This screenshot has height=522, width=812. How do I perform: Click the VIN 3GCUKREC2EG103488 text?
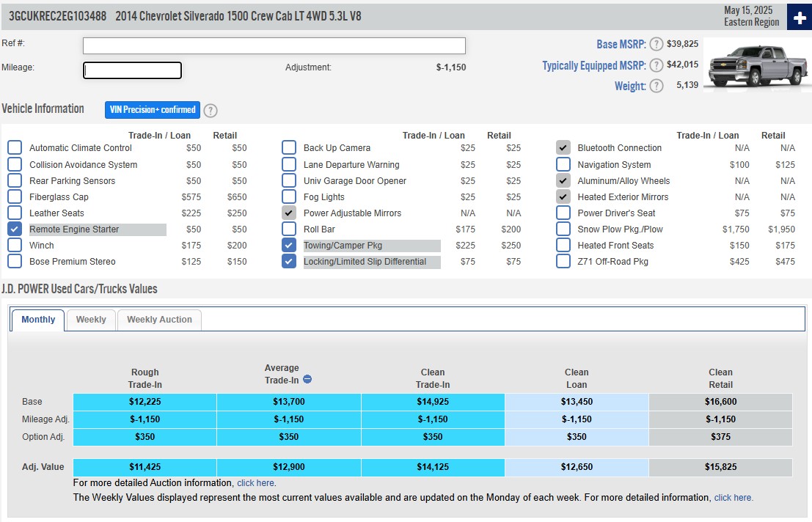(x=57, y=16)
